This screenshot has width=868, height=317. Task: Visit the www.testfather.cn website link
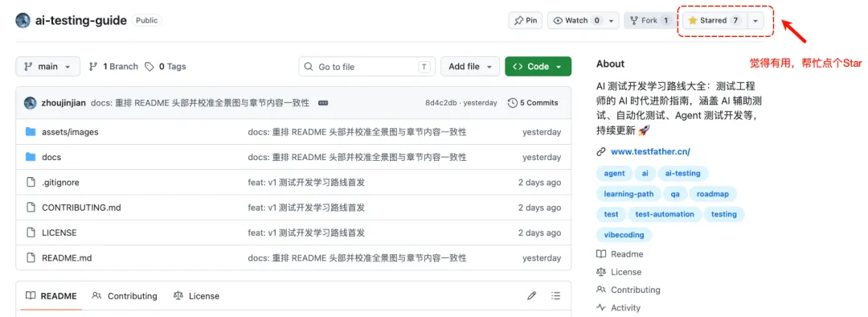tap(650, 151)
